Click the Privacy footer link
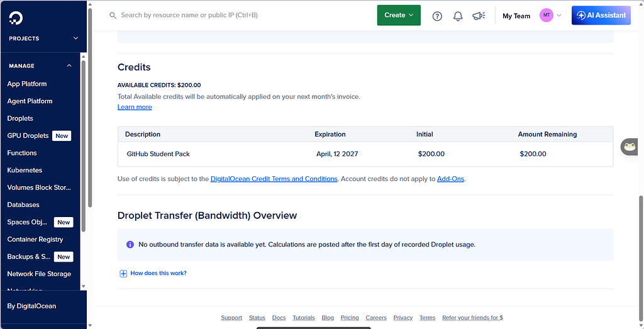The width and height of the screenshot is (644, 329). tap(403, 318)
